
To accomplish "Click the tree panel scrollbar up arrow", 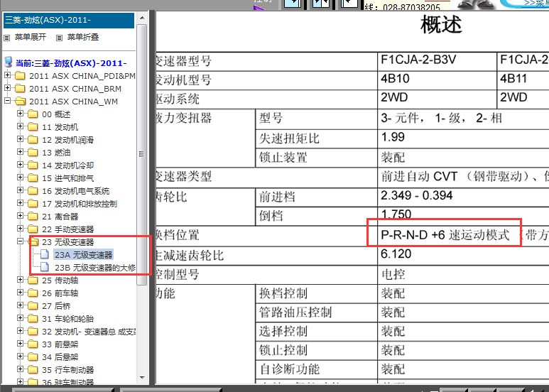I will click(142, 18).
